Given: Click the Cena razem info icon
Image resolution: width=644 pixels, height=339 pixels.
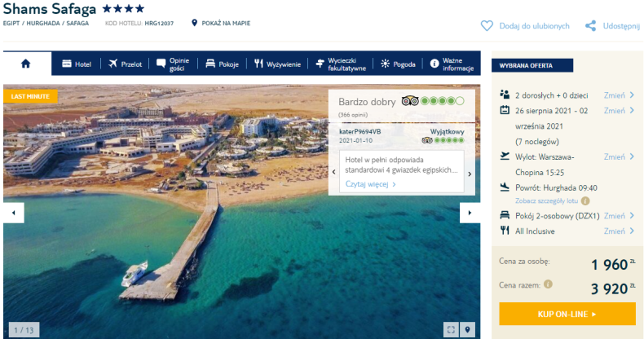Looking at the screenshot, I should (548, 284).
